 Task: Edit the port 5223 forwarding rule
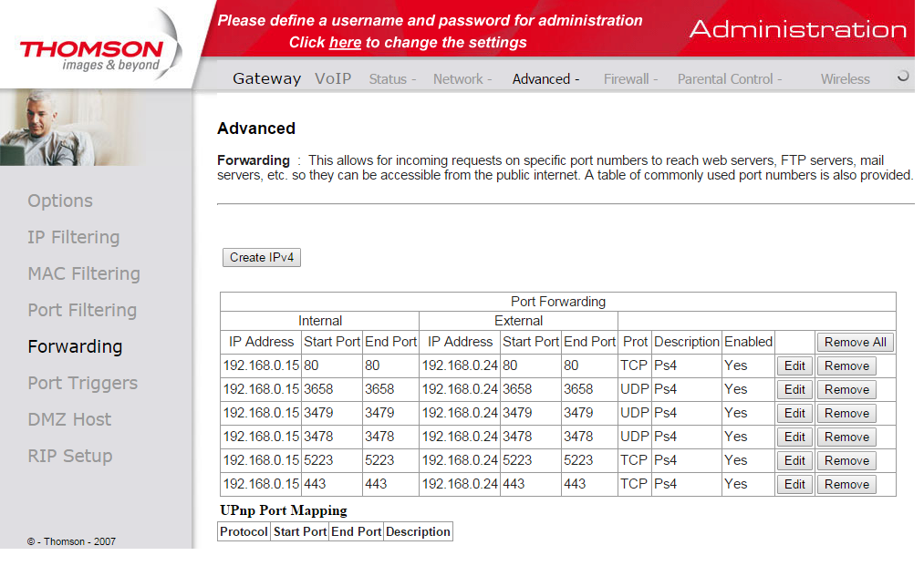coord(794,460)
